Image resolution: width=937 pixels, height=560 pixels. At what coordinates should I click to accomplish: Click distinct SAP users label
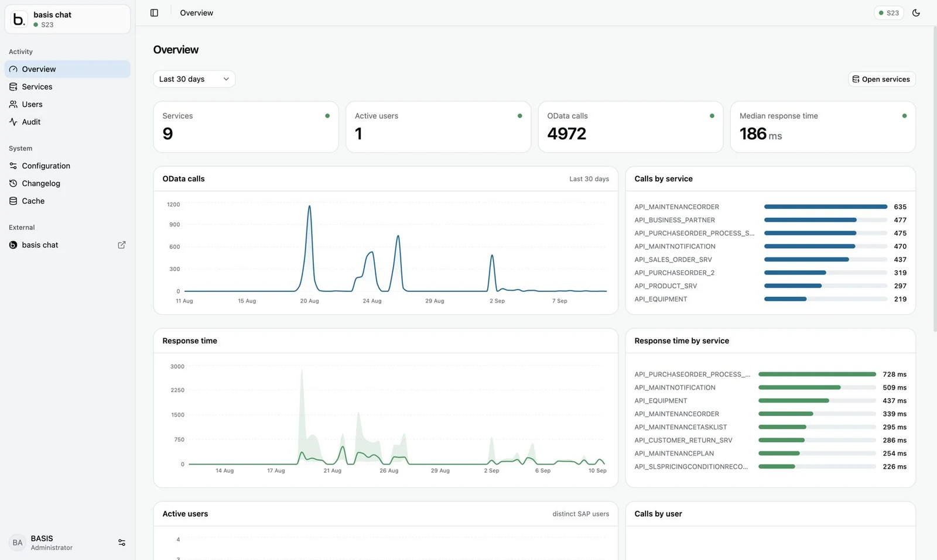tap(580, 514)
